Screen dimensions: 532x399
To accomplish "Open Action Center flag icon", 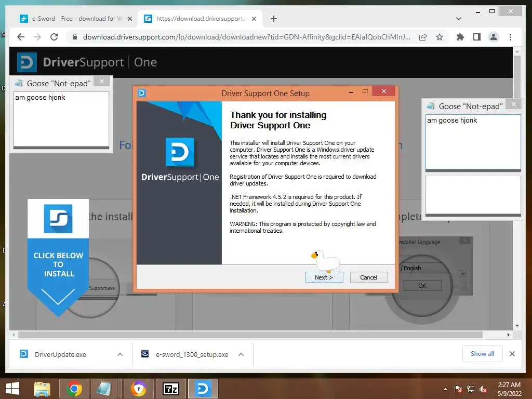I will pos(458,389).
